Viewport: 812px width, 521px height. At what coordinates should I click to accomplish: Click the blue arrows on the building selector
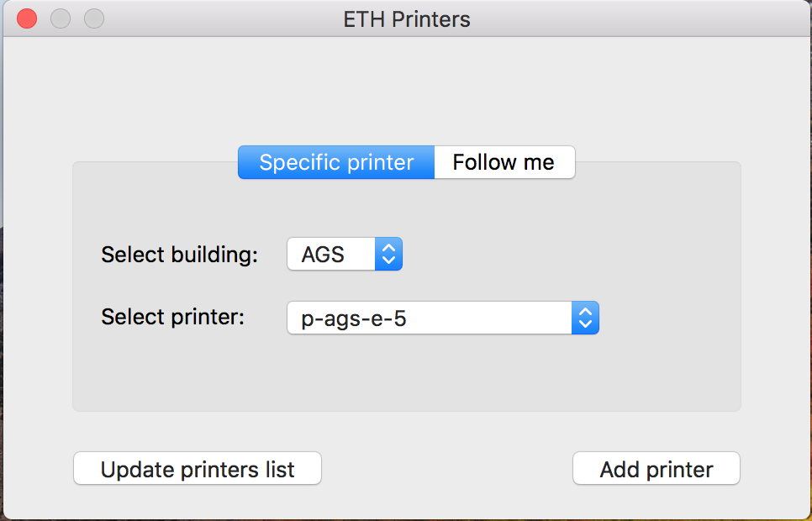click(x=388, y=254)
